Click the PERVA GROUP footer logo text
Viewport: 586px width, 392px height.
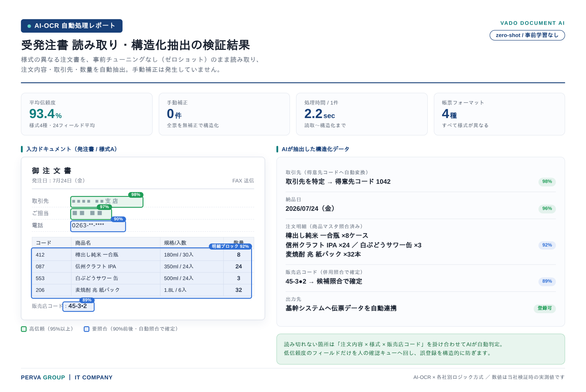(x=43, y=378)
